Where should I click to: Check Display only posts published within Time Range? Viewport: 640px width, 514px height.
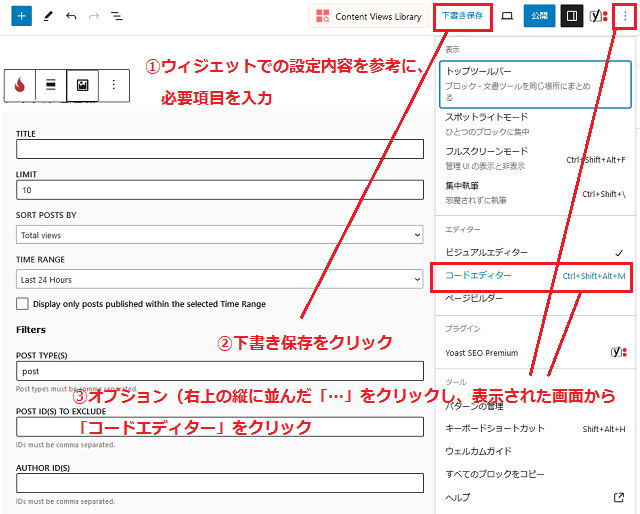tap(22, 304)
